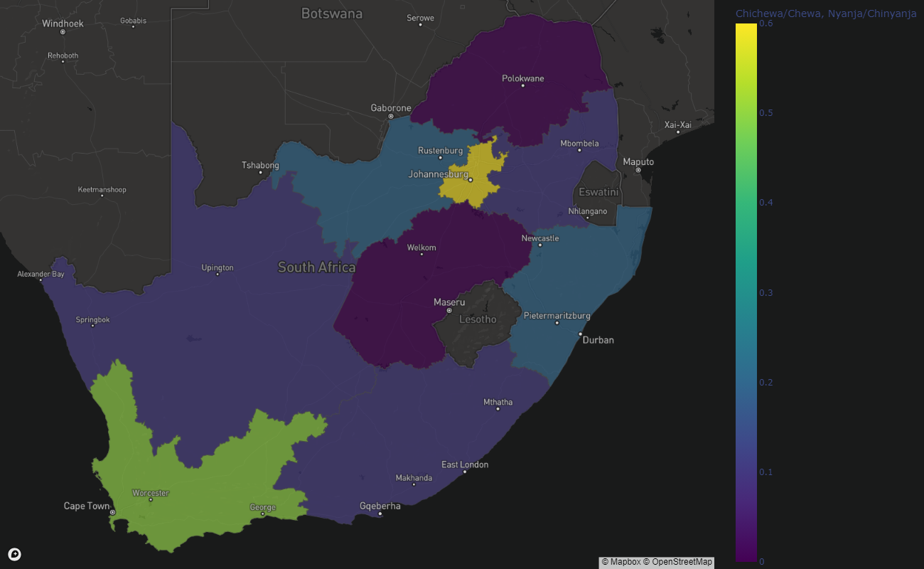Click the Cape Town city label

87,506
